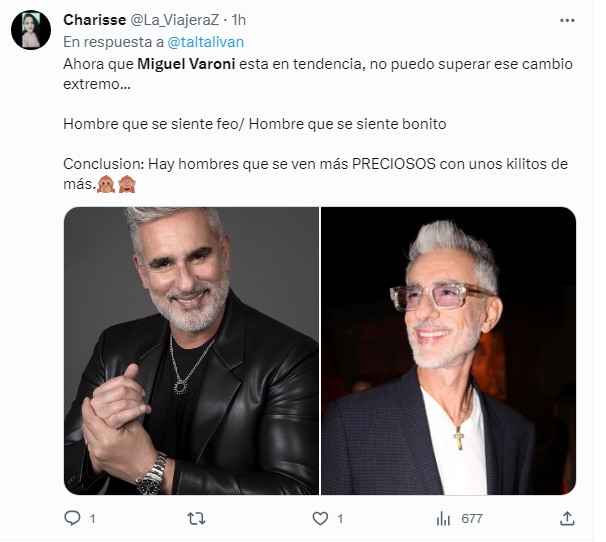Click the "En respuesta a" label
606x542 pixels.
pyautogui.click(x=114, y=42)
